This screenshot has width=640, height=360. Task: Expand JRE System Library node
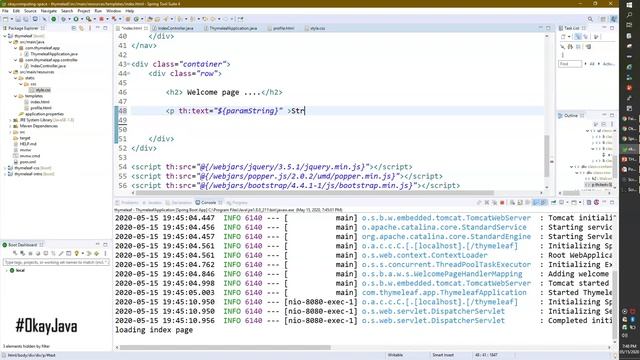(11, 120)
